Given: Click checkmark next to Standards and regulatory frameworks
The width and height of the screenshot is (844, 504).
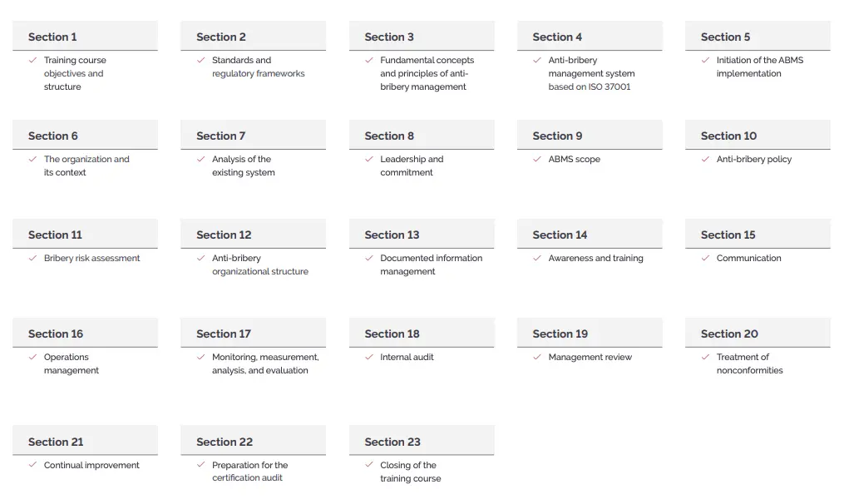Looking at the screenshot, I should pos(200,61).
